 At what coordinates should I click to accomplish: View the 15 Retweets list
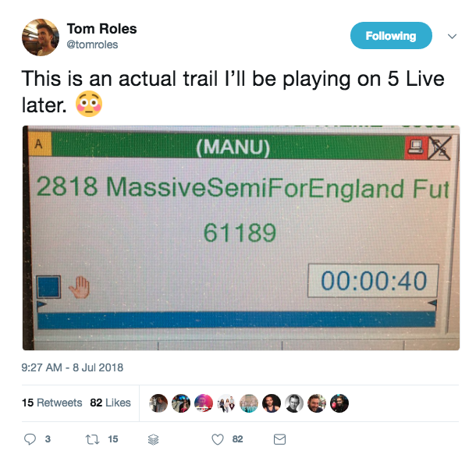tap(52, 403)
